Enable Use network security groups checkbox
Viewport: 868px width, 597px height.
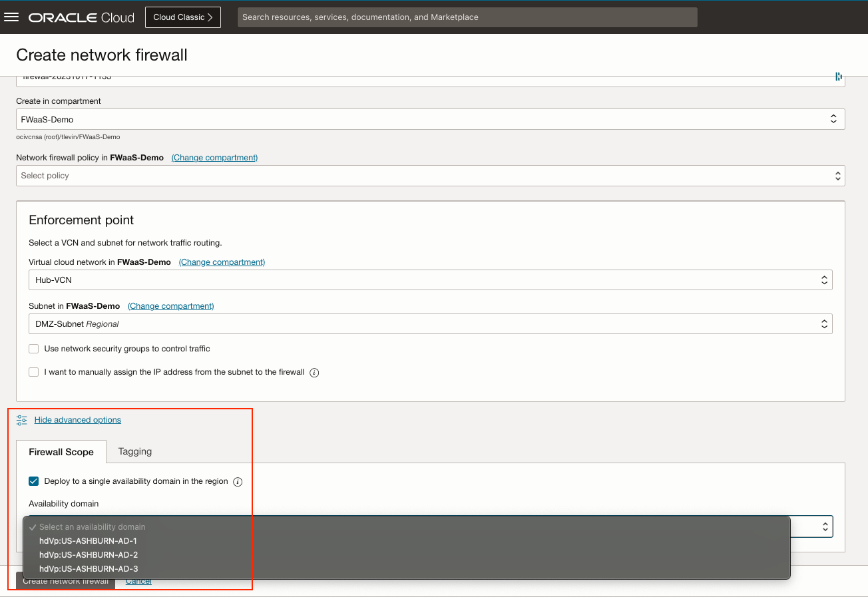[x=34, y=349]
